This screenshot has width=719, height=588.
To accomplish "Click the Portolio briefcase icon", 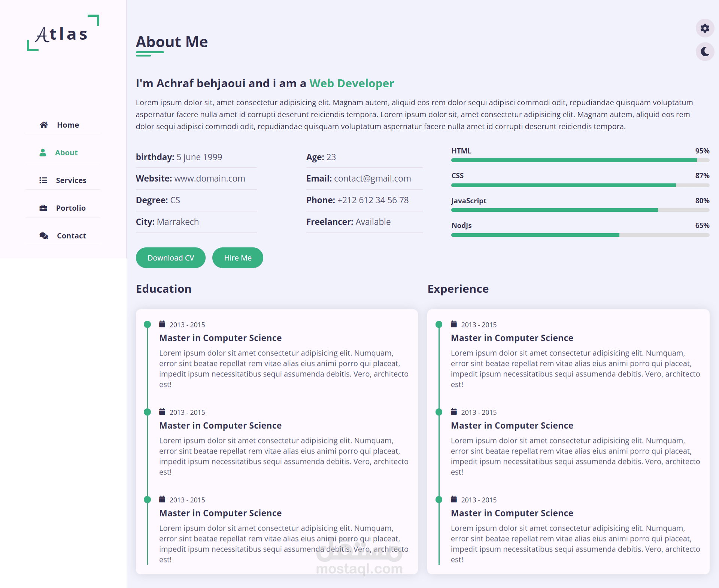I will pos(43,208).
